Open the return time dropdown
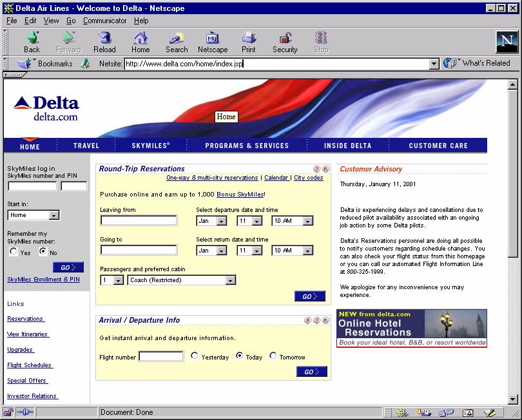The height and width of the screenshot is (420, 522). (x=293, y=251)
